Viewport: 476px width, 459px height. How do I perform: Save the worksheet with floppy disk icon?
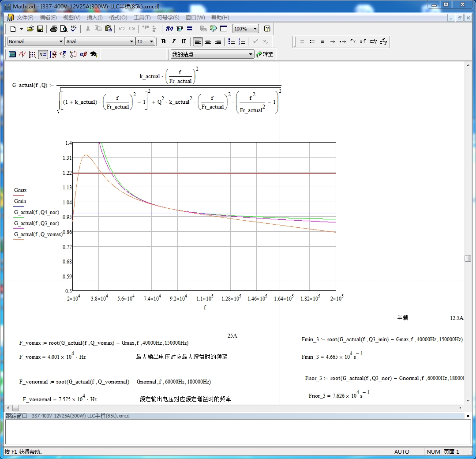[x=40, y=29]
